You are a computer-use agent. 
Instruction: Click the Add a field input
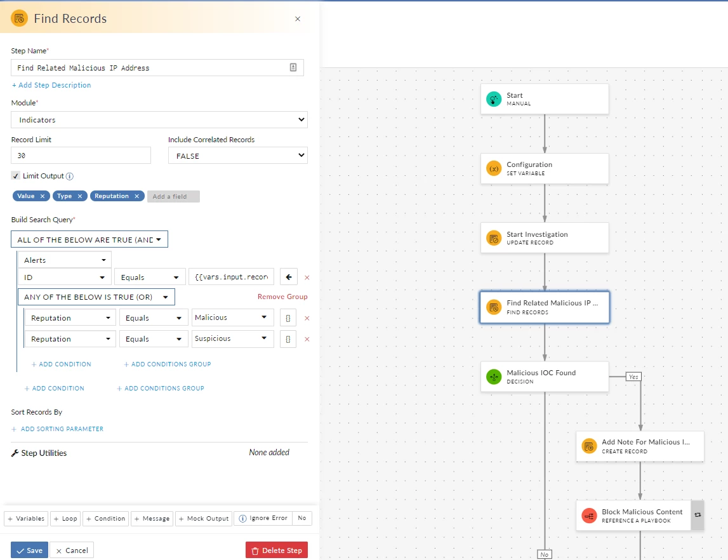[173, 196]
